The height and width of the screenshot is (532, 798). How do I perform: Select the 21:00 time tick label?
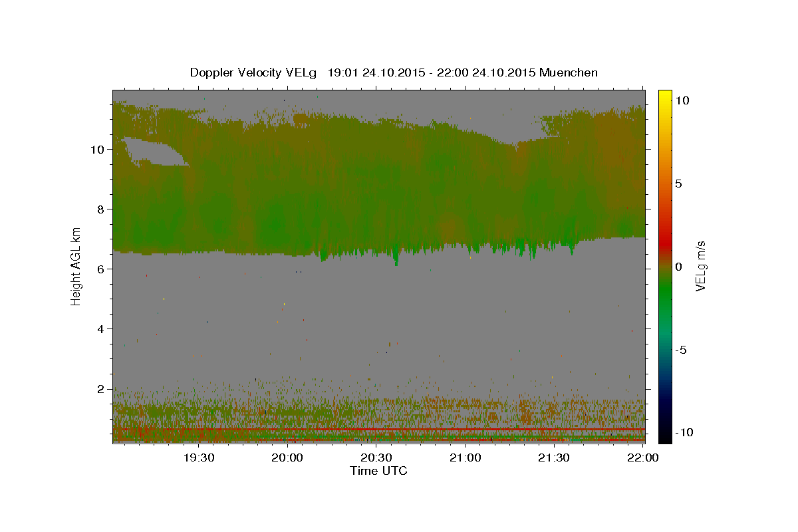(465, 458)
